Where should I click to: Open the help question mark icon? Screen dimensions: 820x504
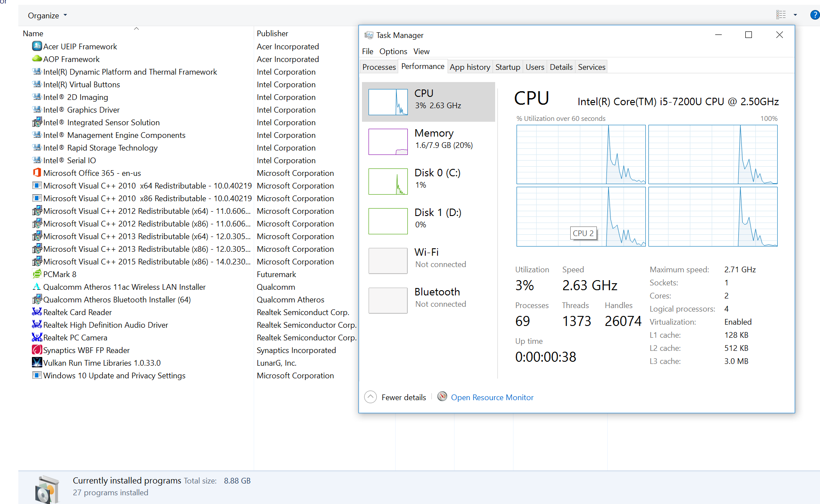pos(815,15)
